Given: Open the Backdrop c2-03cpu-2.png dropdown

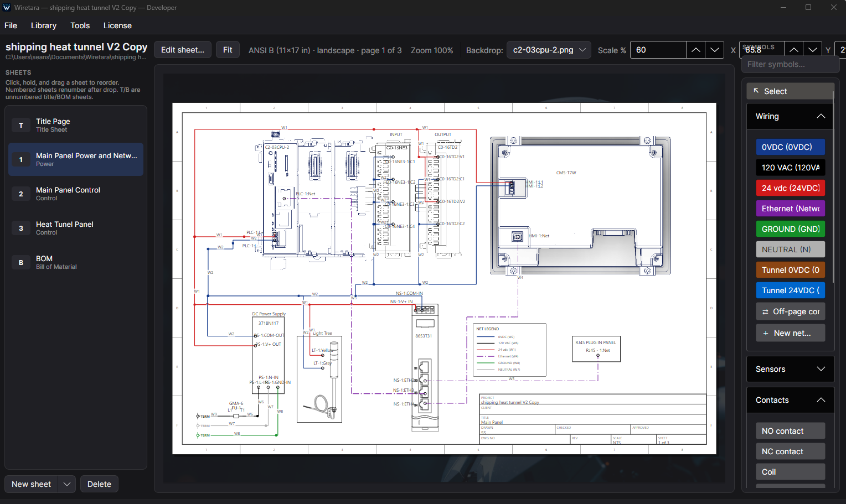Looking at the screenshot, I should 549,50.
